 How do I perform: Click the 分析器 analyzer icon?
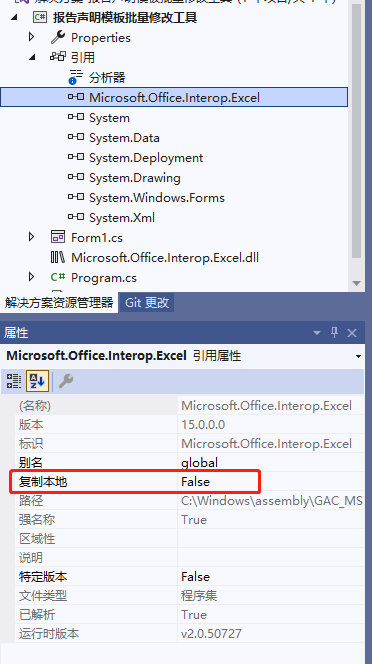click(75, 77)
